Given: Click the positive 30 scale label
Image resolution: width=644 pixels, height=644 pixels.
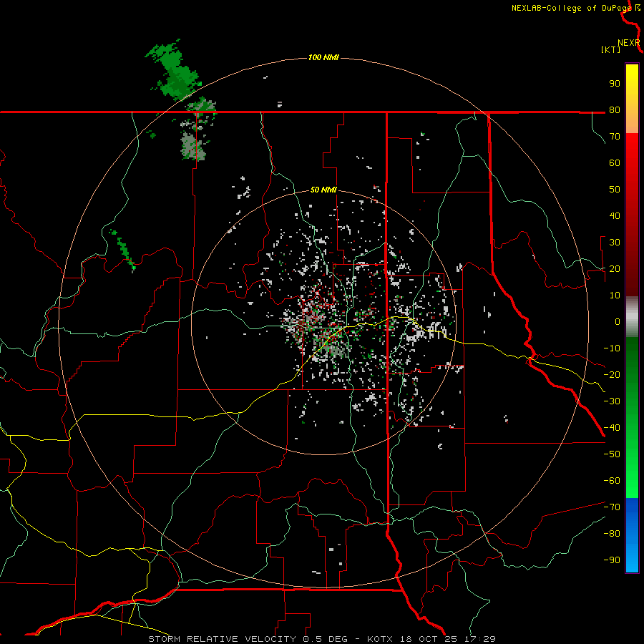Looking at the screenshot, I should [x=615, y=243].
